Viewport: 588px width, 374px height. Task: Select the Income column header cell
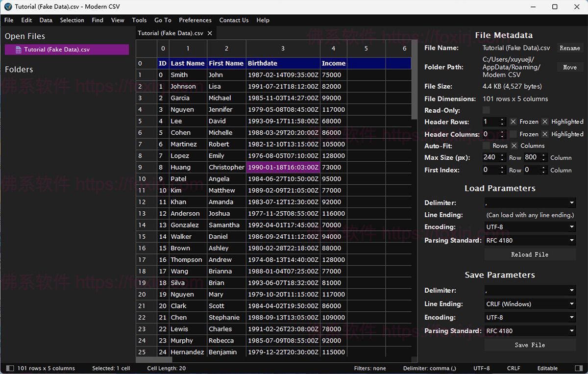[334, 63]
